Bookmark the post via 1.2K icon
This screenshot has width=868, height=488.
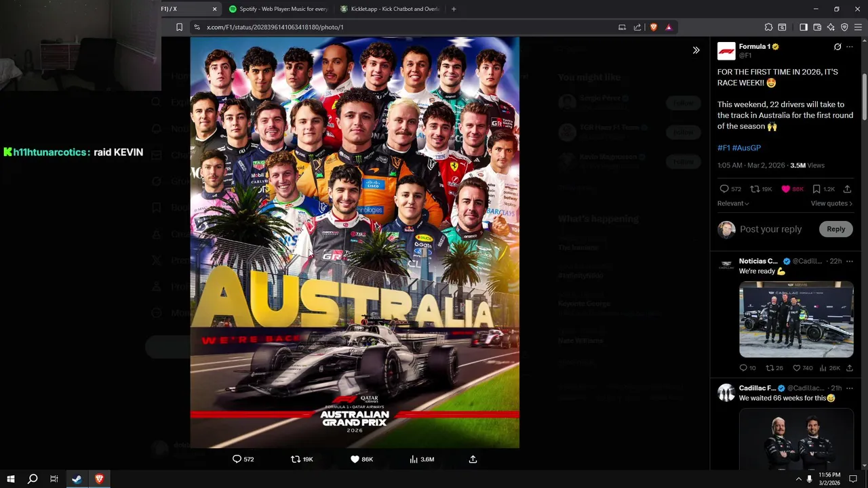tap(816, 189)
